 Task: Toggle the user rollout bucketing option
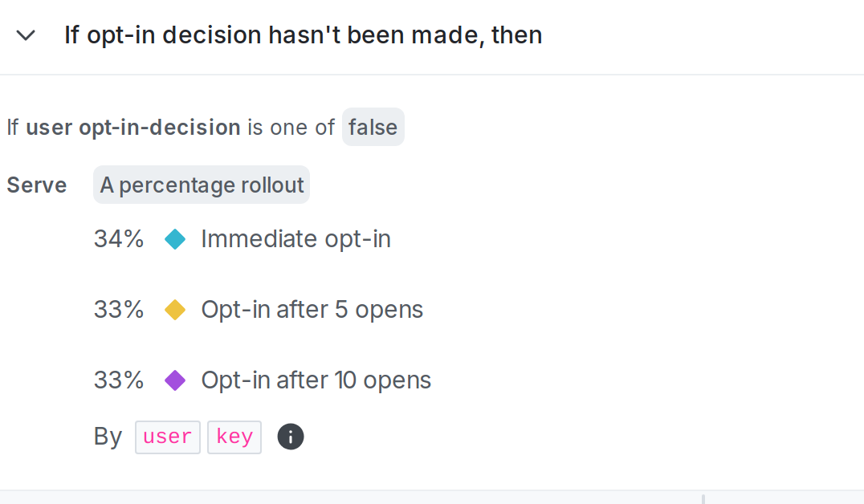click(167, 437)
